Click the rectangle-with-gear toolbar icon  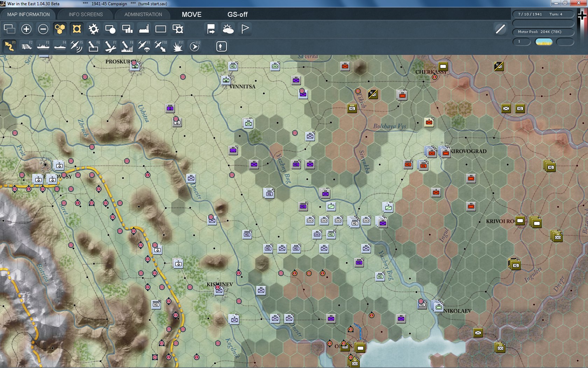tap(178, 29)
